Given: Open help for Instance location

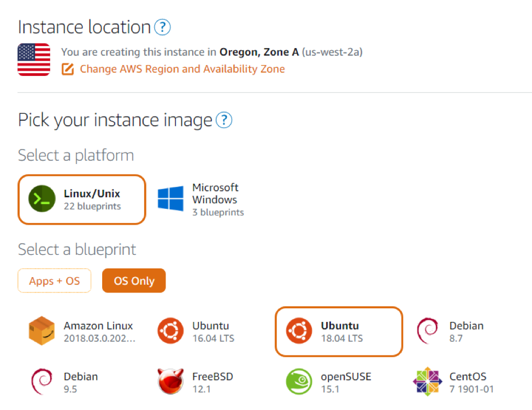Looking at the screenshot, I should [163, 27].
